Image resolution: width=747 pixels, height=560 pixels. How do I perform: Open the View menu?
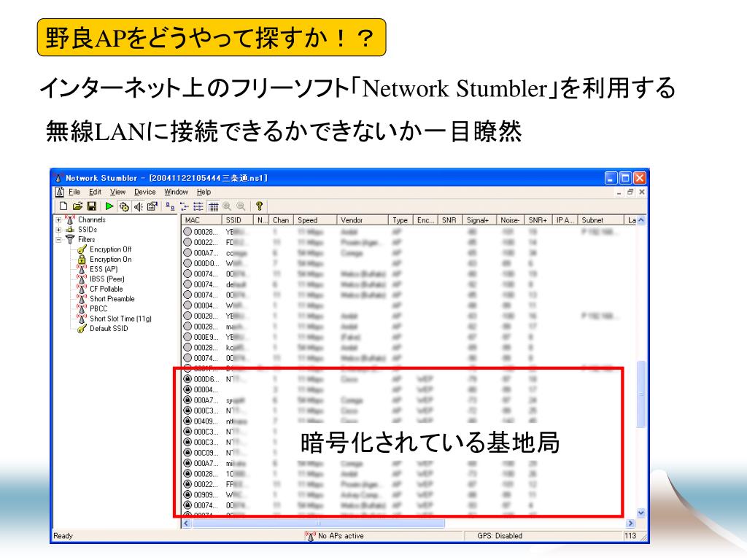pos(117,192)
